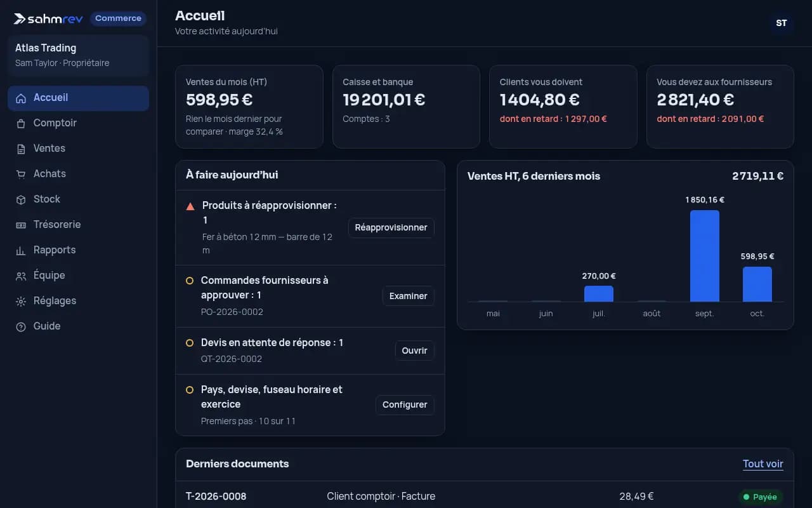Click the ST user avatar
This screenshot has width=812, height=508.
pyautogui.click(x=782, y=23)
